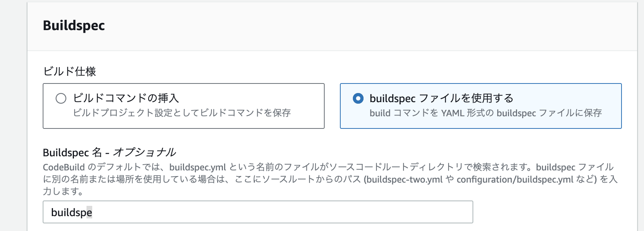
Task: Click the Buildspec section heading
Action: [74, 26]
